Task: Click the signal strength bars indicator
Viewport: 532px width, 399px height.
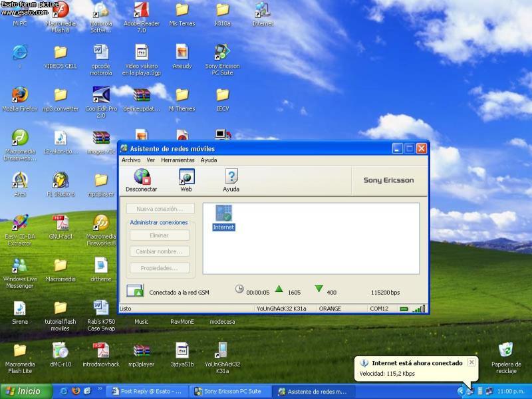Action: [420, 309]
